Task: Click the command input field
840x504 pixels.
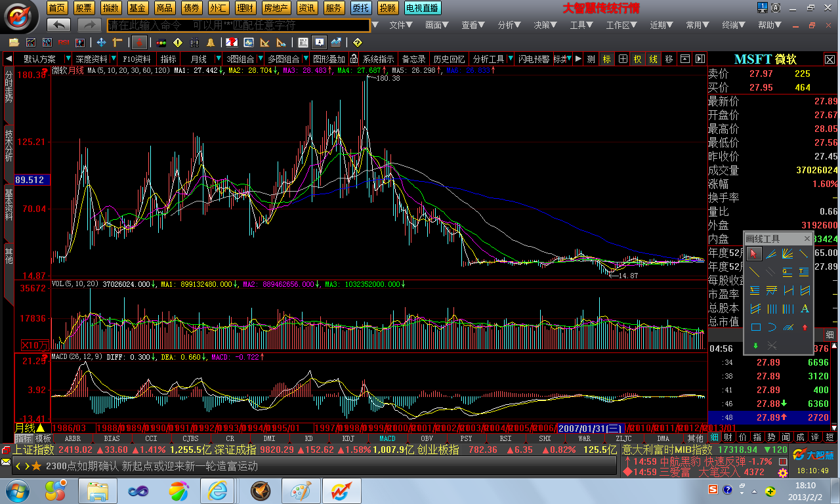Action: pos(238,25)
